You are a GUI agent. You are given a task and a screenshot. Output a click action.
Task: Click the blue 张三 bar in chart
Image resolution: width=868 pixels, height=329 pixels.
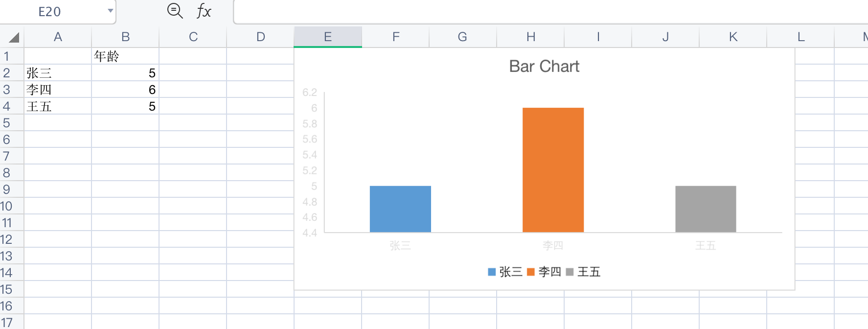[x=400, y=209]
